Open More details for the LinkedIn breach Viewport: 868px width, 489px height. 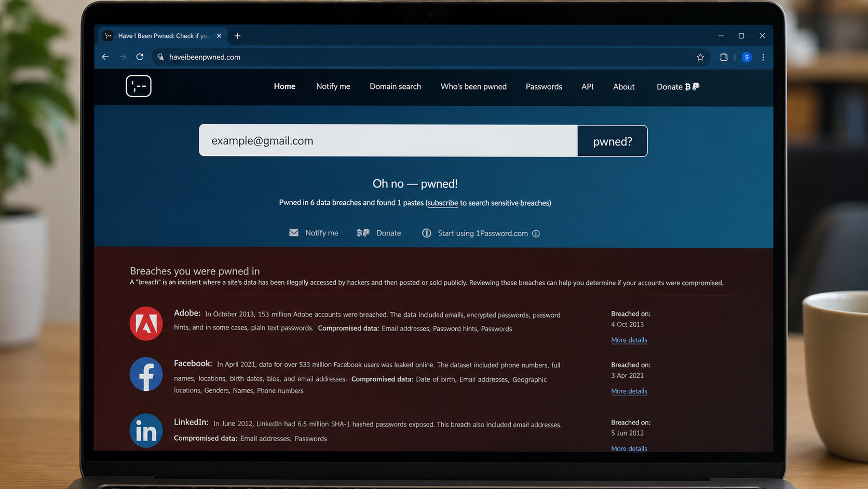click(629, 448)
